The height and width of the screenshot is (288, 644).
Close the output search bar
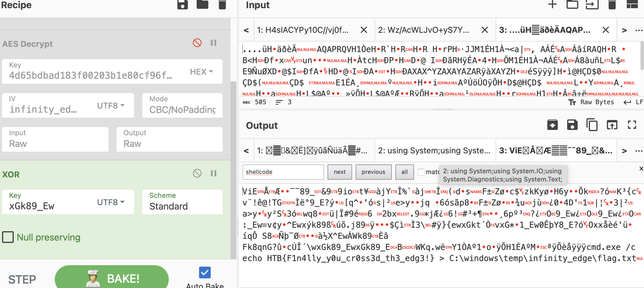tap(641, 169)
